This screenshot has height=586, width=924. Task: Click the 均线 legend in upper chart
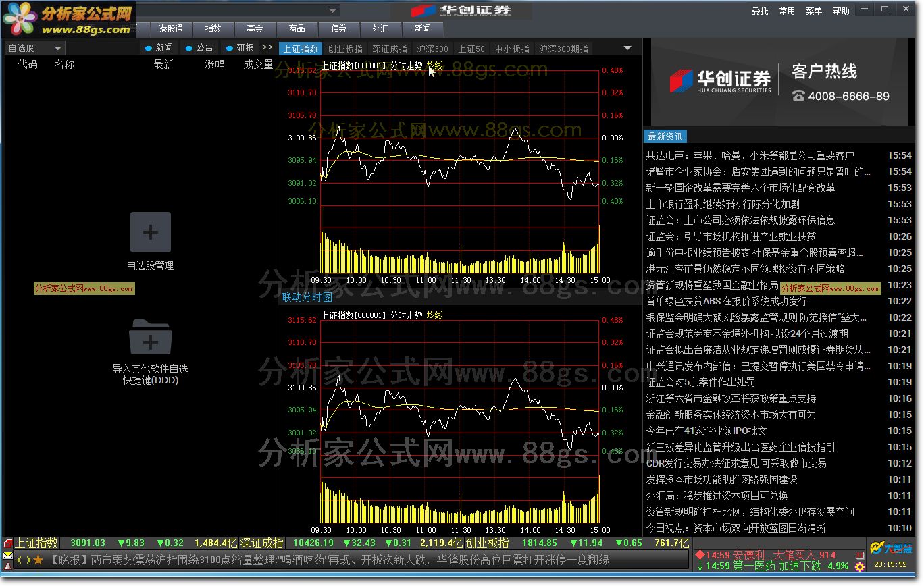pyautogui.click(x=435, y=65)
